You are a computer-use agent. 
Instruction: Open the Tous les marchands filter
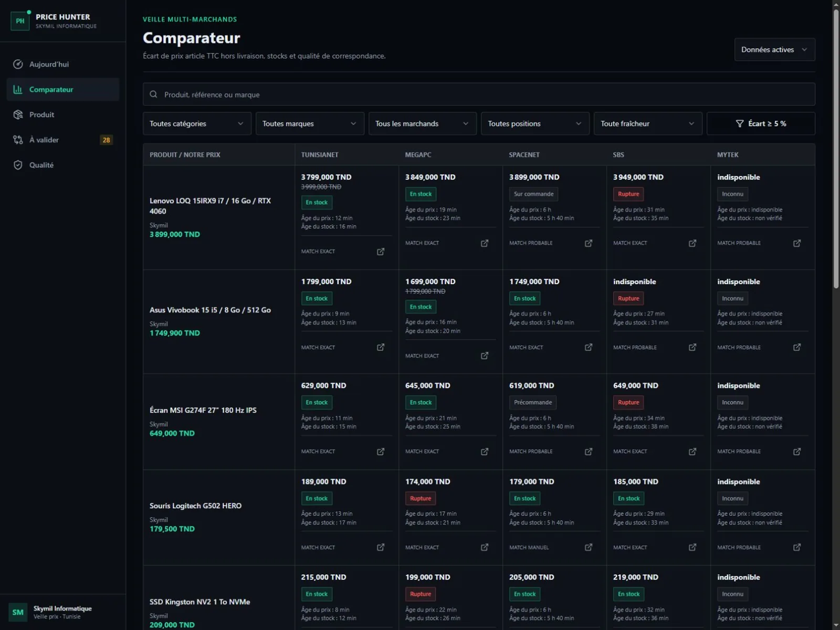pos(423,123)
